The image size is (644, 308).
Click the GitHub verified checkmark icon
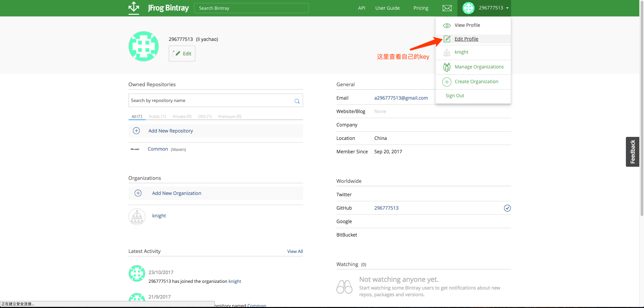tap(507, 208)
